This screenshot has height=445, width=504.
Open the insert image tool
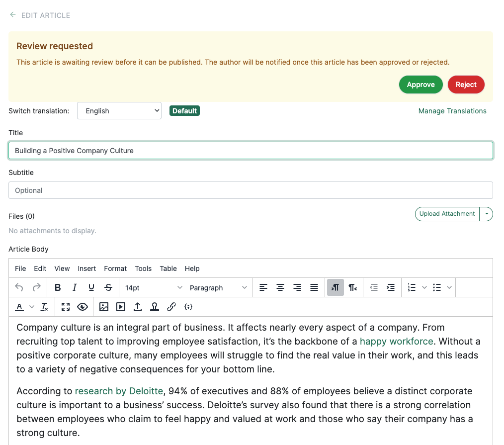(104, 307)
